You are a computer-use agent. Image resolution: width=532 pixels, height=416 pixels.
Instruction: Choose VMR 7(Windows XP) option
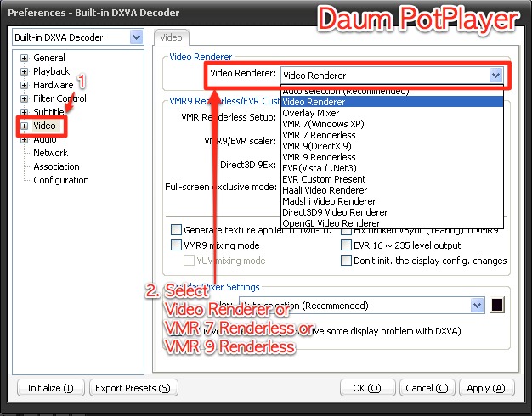(393, 124)
